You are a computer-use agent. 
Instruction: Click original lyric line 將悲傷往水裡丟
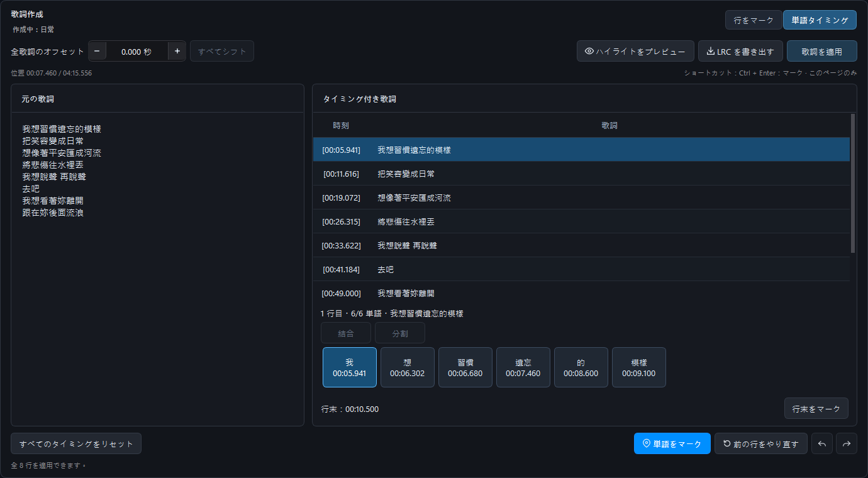click(x=53, y=165)
